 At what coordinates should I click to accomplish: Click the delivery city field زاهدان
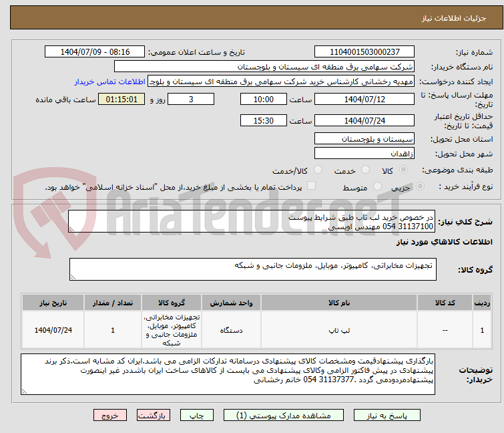click(x=364, y=153)
